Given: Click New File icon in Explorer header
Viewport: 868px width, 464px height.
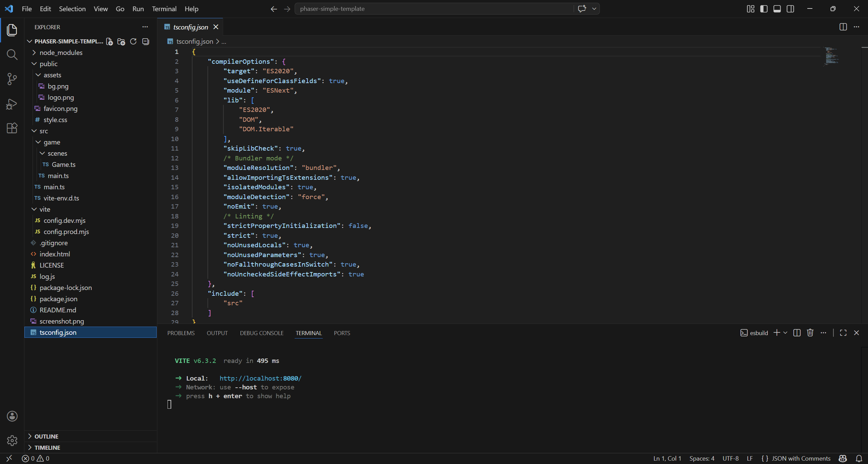Looking at the screenshot, I should (x=109, y=41).
